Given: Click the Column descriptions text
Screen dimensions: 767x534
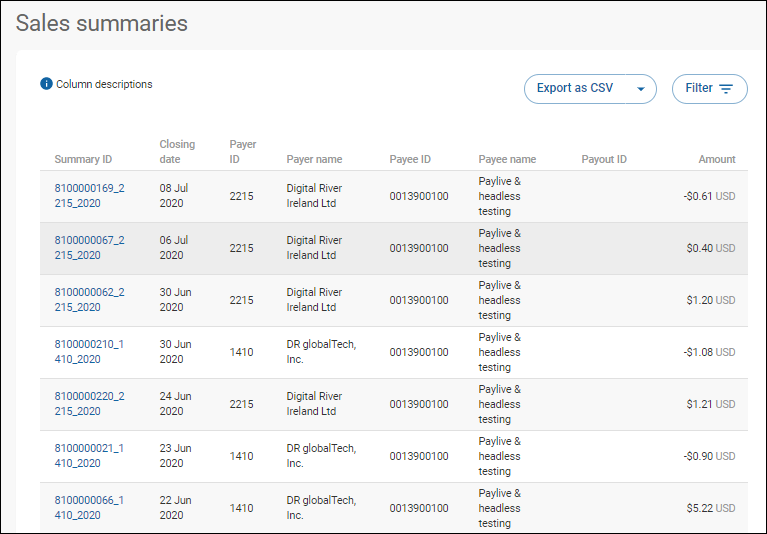Looking at the screenshot, I should 104,84.
